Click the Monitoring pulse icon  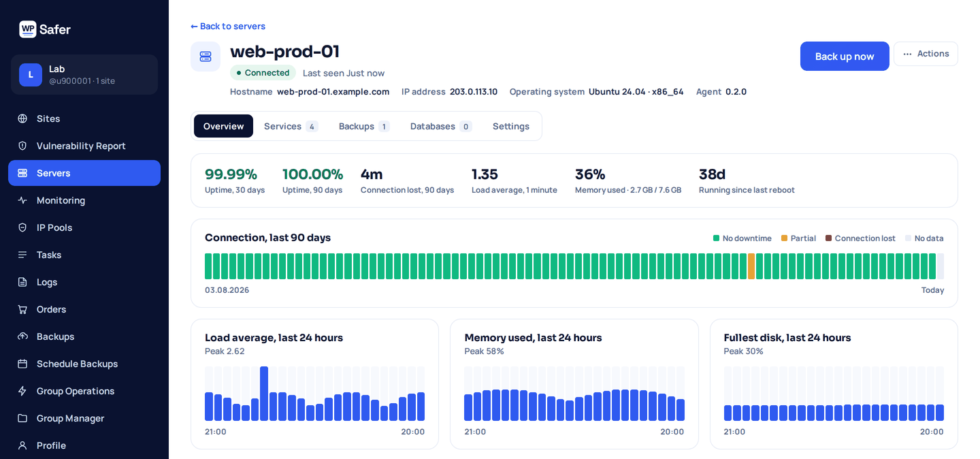coord(22,200)
